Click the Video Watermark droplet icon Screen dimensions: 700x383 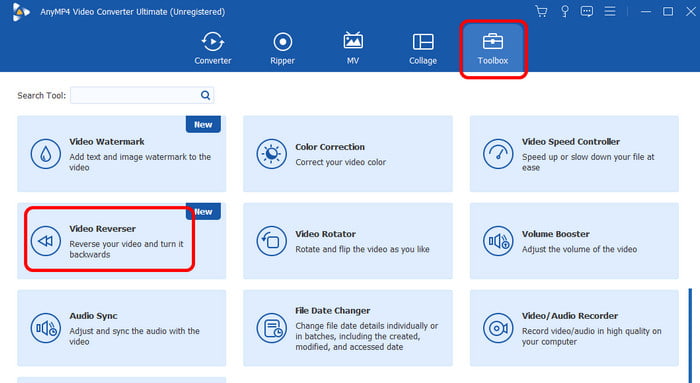coord(46,154)
